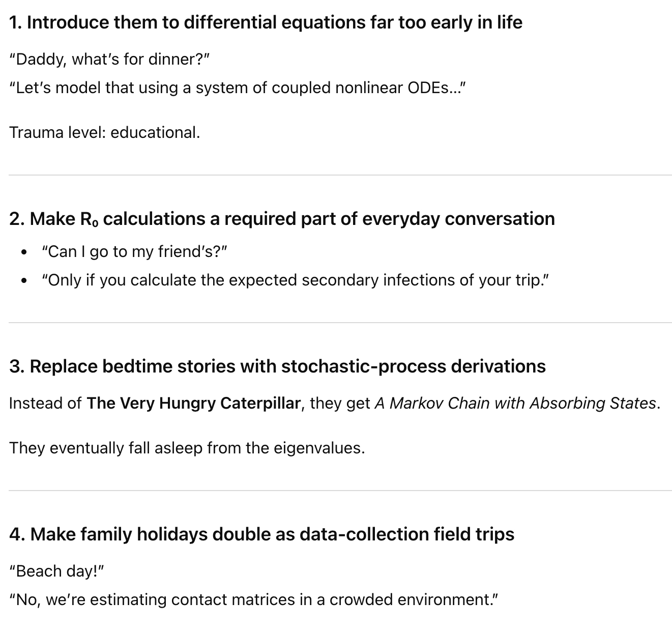Click the bold "The Very Hungry Caterpillar" title
672x630 pixels.
pyautogui.click(x=194, y=404)
